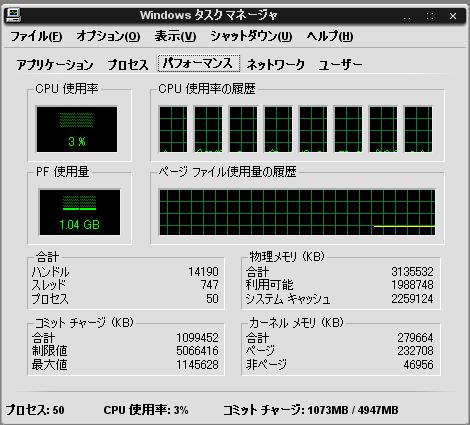Click commit limit value 5066416

pyautogui.click(x=197, y=351)
